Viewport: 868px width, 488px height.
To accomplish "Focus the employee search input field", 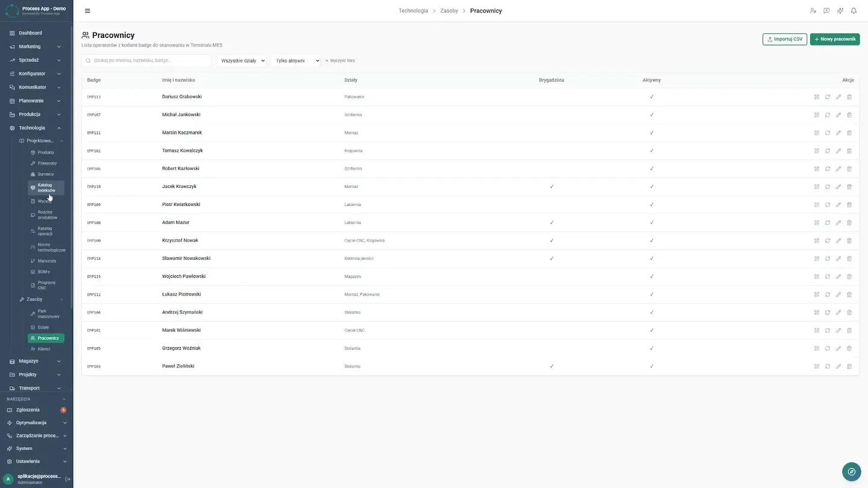I will click(x=146, y=61).
